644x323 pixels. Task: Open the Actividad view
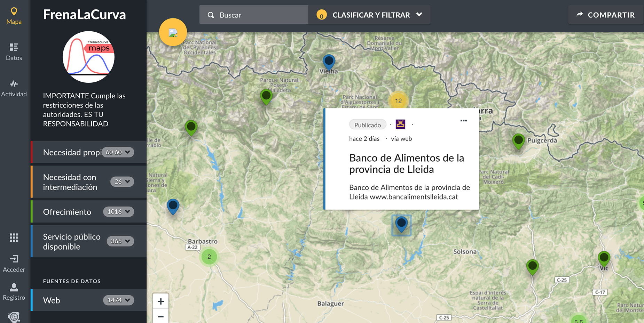tap(14, 88)
